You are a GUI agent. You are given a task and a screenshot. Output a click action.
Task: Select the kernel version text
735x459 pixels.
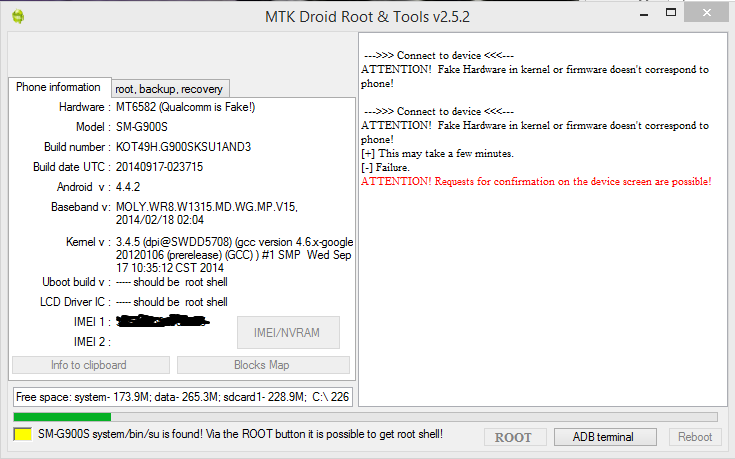coord(233,256)
